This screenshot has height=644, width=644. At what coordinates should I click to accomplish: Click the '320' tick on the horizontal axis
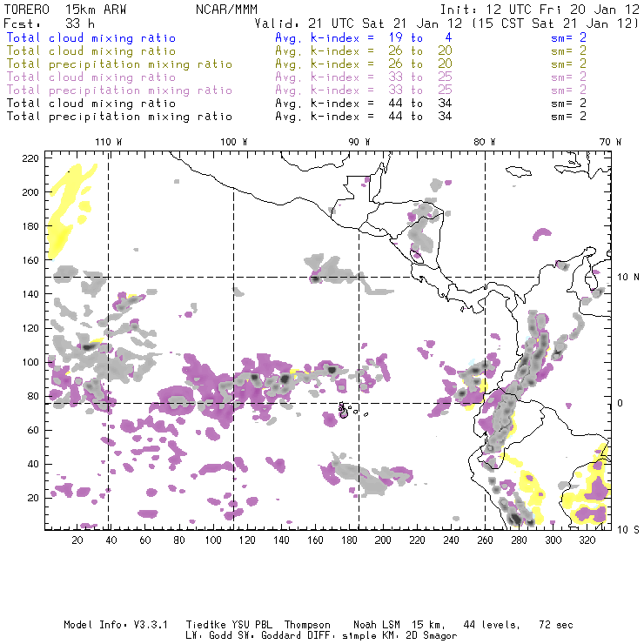point(587,540)
